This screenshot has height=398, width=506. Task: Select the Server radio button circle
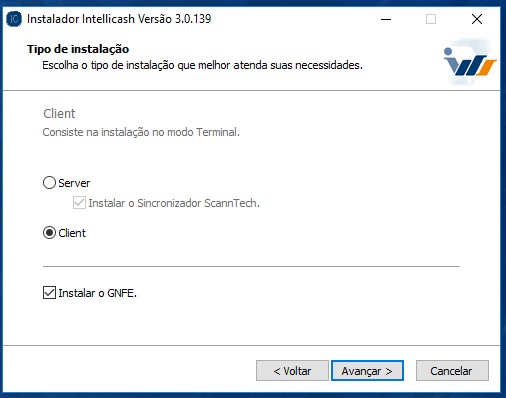click(x=49, y=183)
